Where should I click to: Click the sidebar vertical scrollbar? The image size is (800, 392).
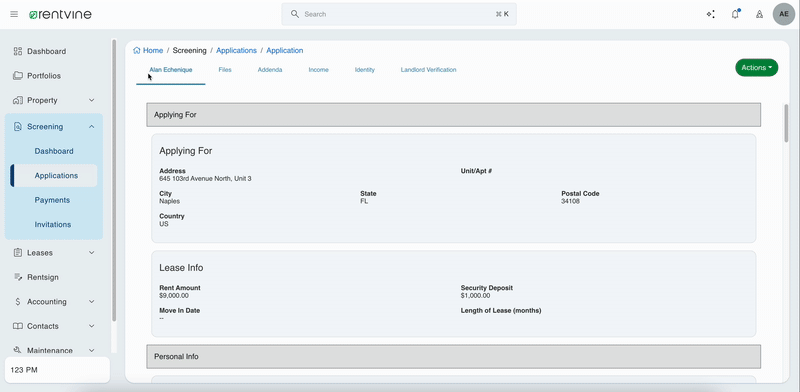[114, 180]
